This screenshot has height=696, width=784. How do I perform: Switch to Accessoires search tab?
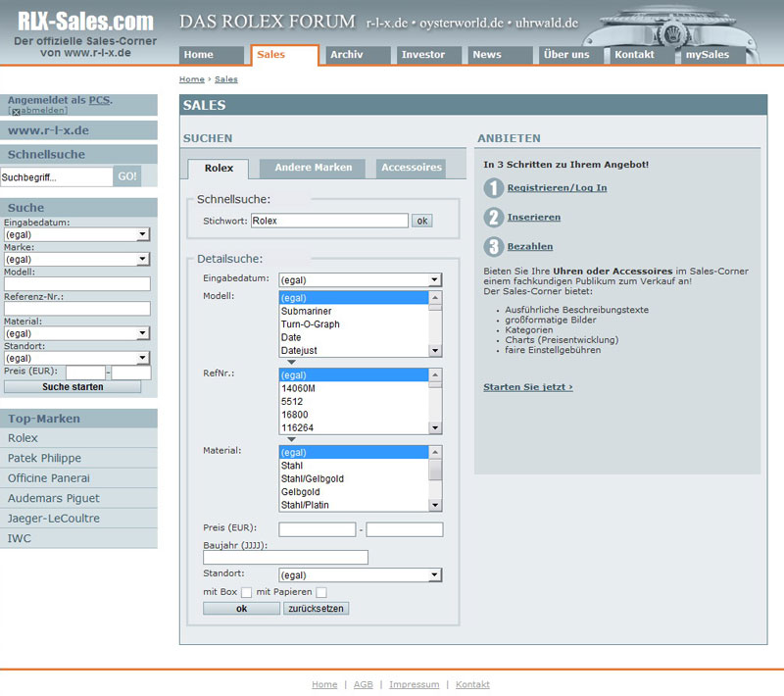pyautogui.click(x=411, y=168)
